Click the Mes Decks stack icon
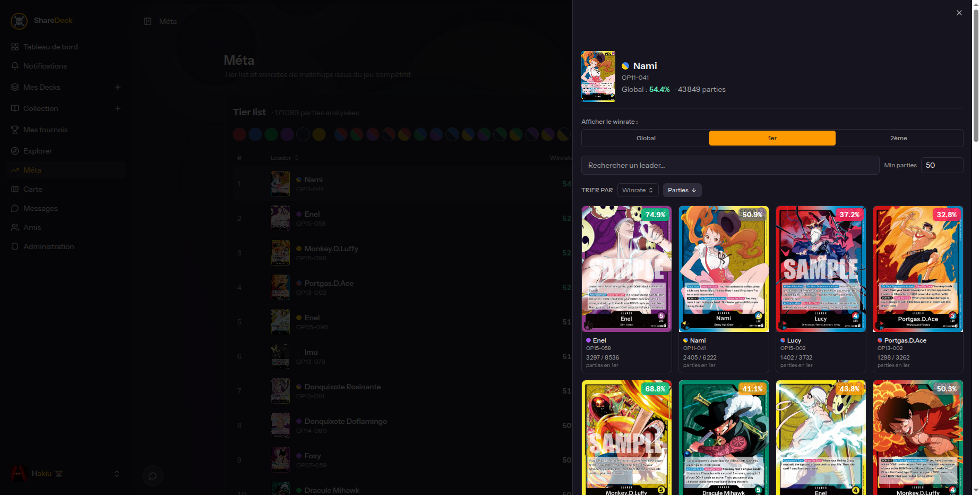980x495 pixels. pyautogui.click(x=15, y=87)
